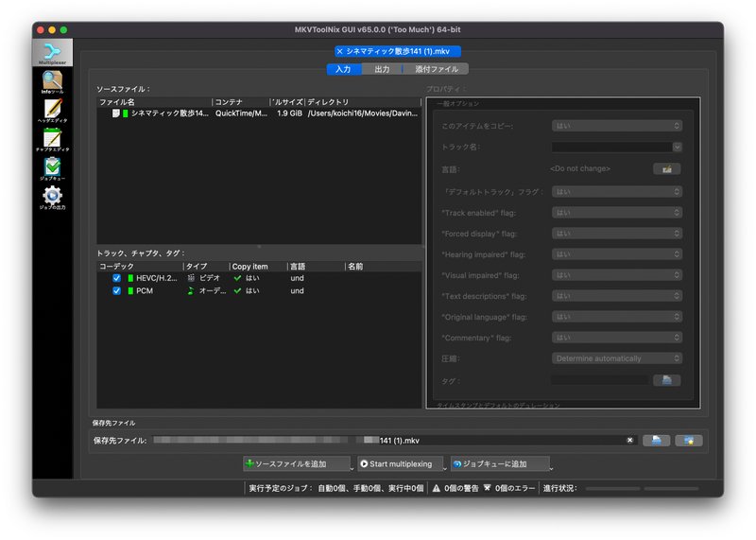Screen dimensions: 756x540
Task: Uncheck the PCM audio track
Action: click(x=116, y=290)
